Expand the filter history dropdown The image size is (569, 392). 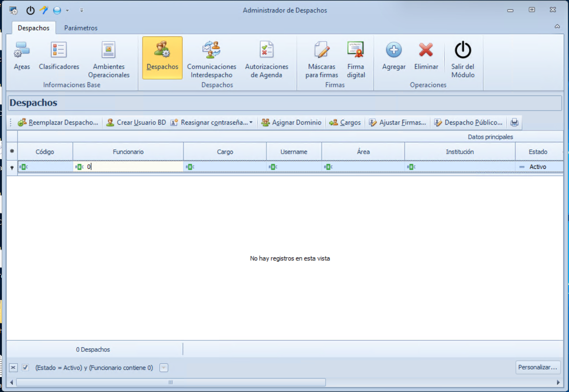click(164, 367)
